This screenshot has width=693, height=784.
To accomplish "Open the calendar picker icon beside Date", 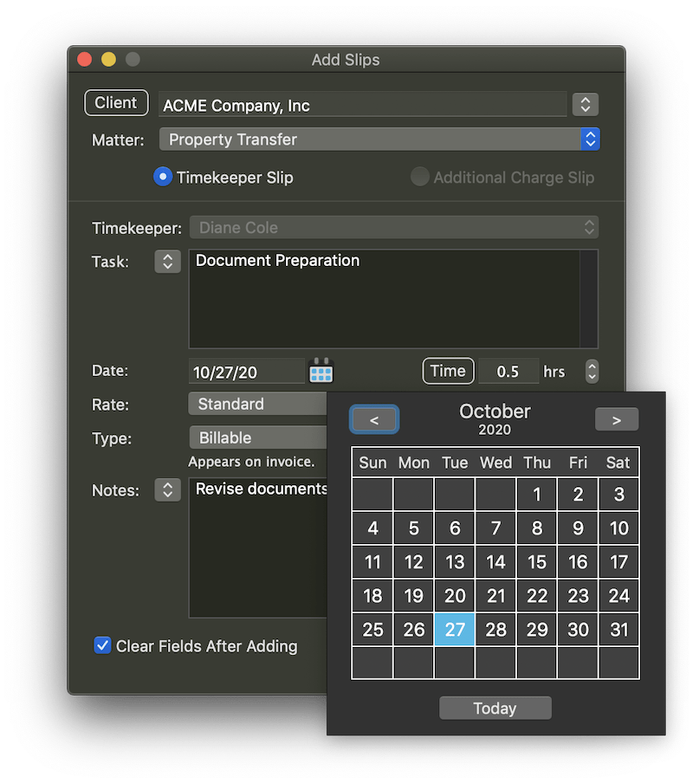I will [321, 371].
